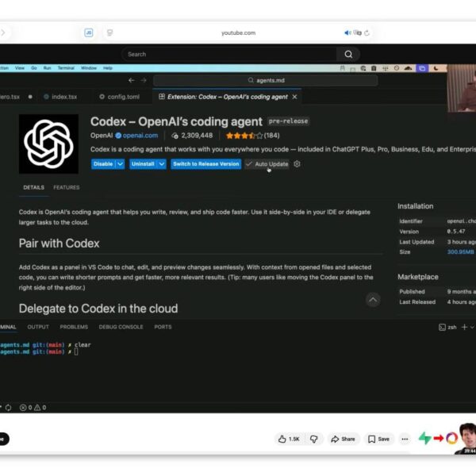The width and height of the screenshot is (476, 476).
Task: Click the YouTube search magnifier button
Action: click(x=348, y=54)
